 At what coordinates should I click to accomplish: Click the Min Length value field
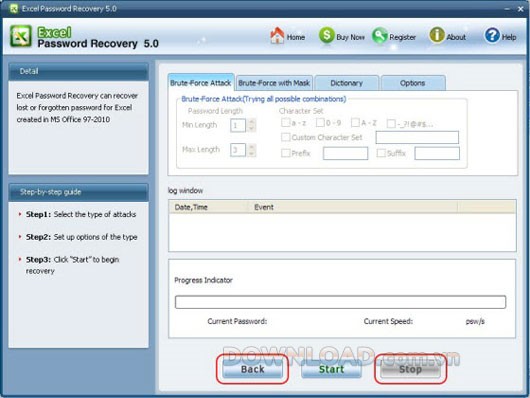click(x=238, y=125)
